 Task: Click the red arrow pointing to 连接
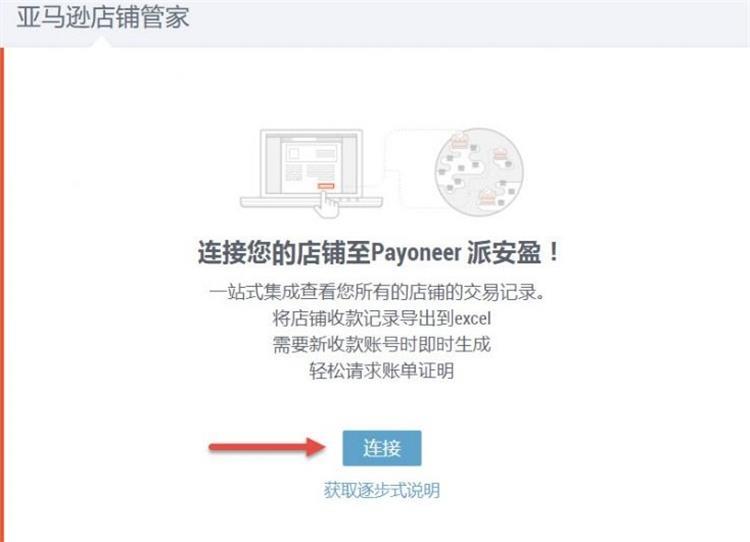pos(267,448)
